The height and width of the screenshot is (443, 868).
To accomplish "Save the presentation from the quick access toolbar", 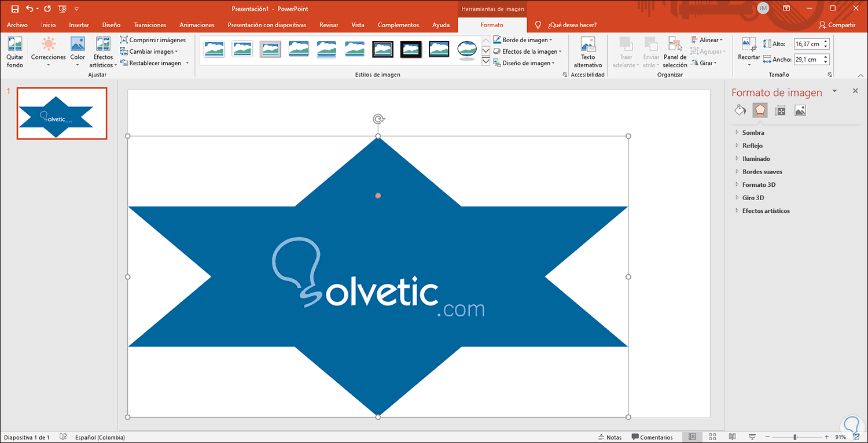I will tap(15, 9).
